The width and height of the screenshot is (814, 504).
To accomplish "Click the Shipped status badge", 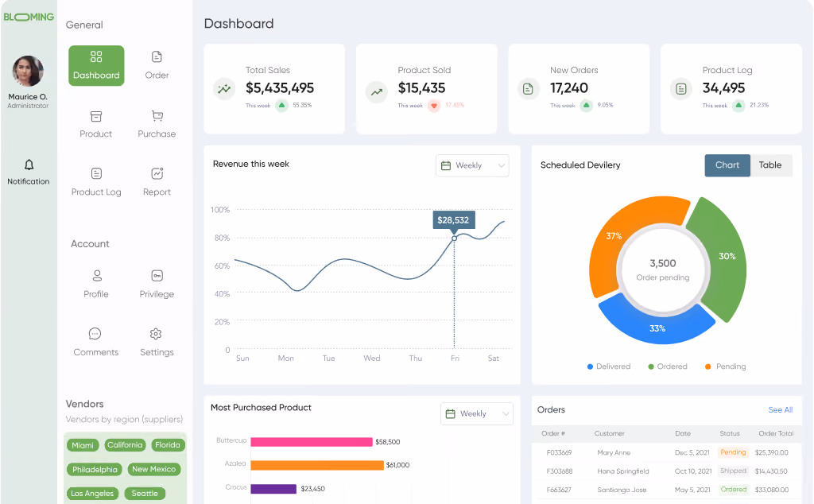I will click(x=733, y=471).
